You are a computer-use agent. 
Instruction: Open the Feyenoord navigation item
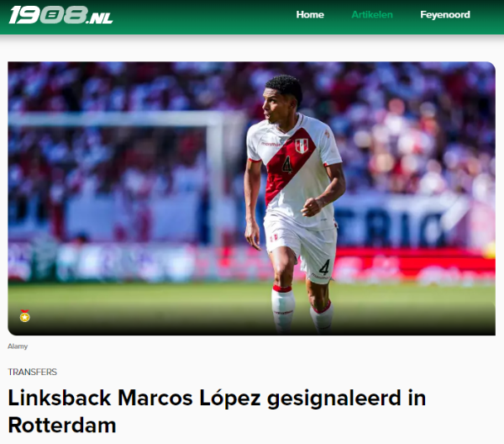[x=445, y=15]
